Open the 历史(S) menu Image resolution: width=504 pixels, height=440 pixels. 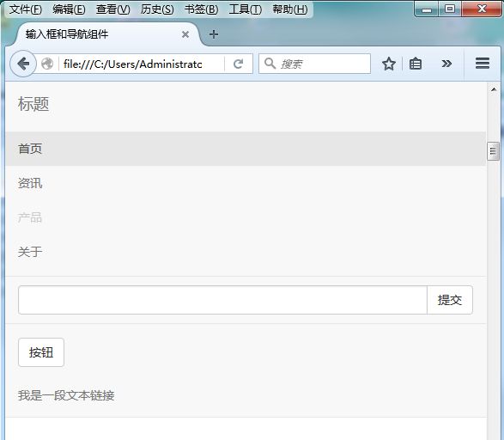pos(157,9)
